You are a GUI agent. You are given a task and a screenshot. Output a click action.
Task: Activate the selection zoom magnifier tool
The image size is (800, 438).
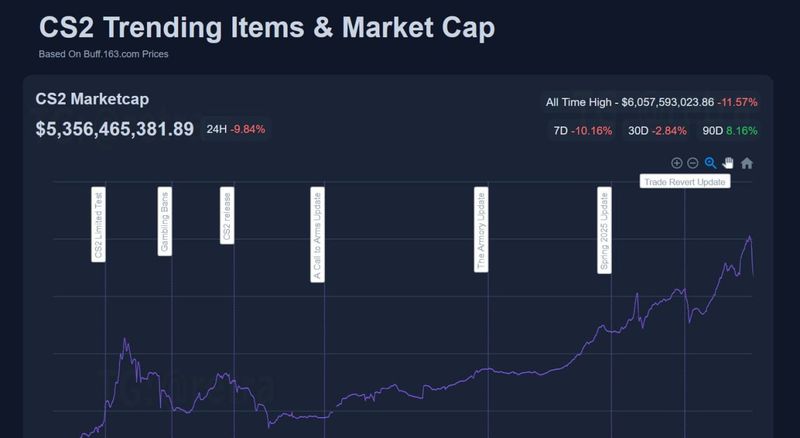pyautogui.click(x=710, y=163)
